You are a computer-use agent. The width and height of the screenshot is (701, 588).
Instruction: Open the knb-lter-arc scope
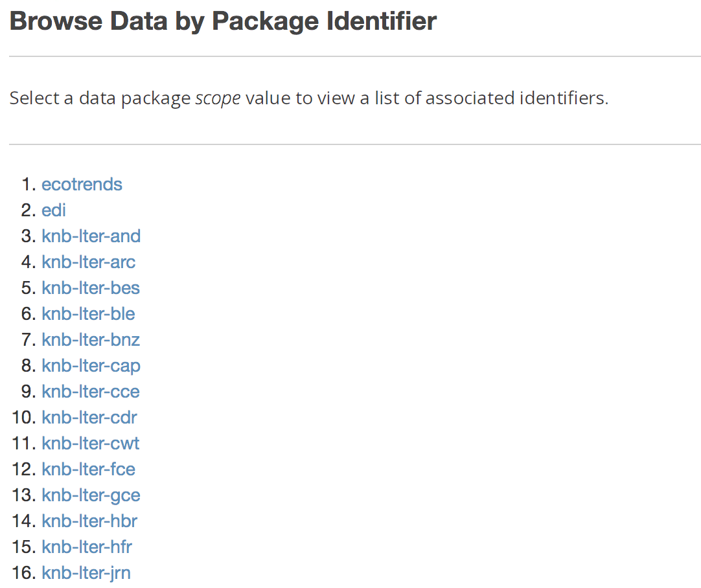coord(88,262)
